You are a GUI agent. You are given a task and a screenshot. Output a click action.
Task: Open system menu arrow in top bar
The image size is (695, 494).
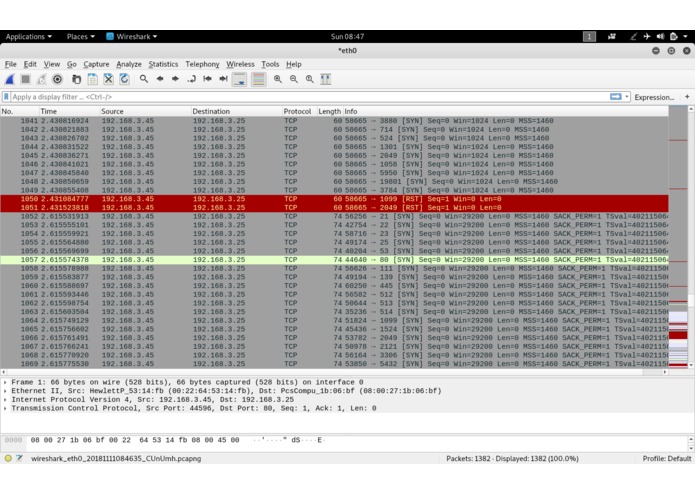(x=686, y=37)
